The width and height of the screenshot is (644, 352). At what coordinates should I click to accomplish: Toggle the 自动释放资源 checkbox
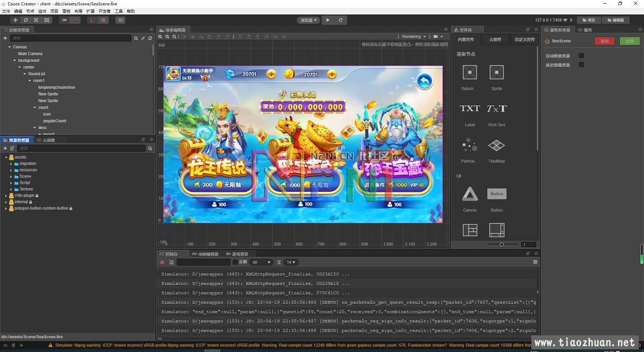(581, 56)
